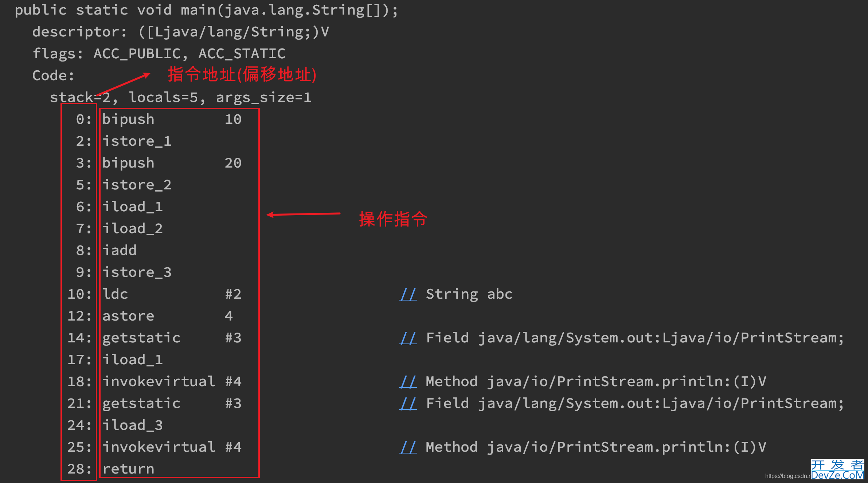Click the red "操作指令" annotation label

point(393,219)
